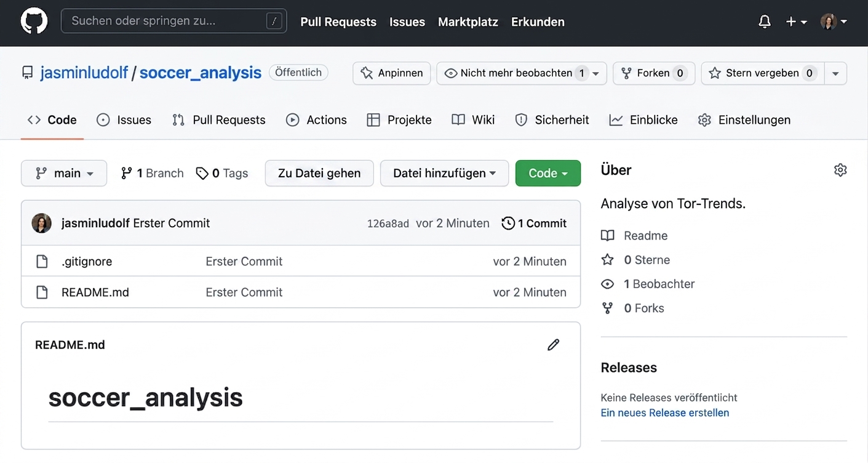Open the jasminludolf commit author link
Viewport: 868px width, 463px height.
[95, 223]
